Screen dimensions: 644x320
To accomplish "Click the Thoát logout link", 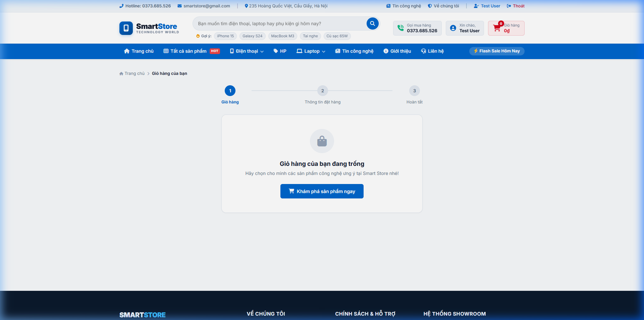I will point(516,6).
